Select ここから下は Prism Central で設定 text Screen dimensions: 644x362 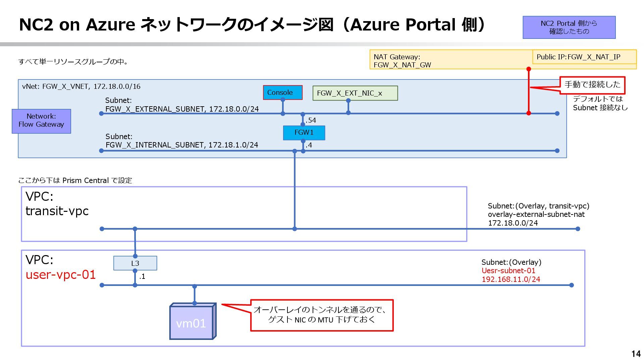(75, 180)
